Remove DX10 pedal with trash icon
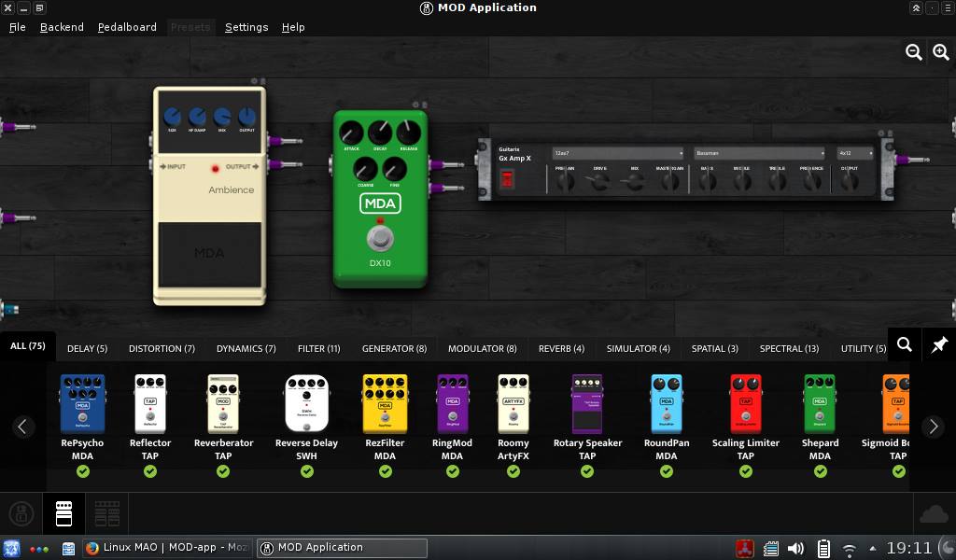The width and height of the screenshot is (956, 560). pos(425,105)
